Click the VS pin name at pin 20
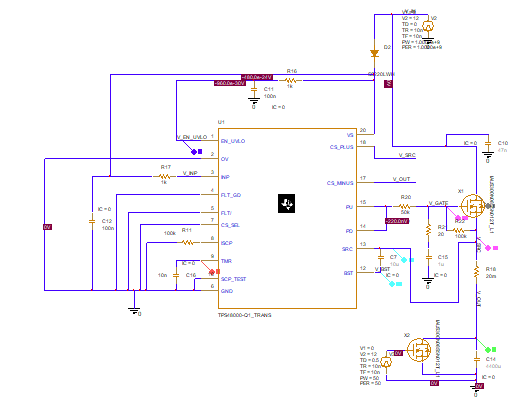The height and width of the screenshot is (400, 519). coord(350,135)
